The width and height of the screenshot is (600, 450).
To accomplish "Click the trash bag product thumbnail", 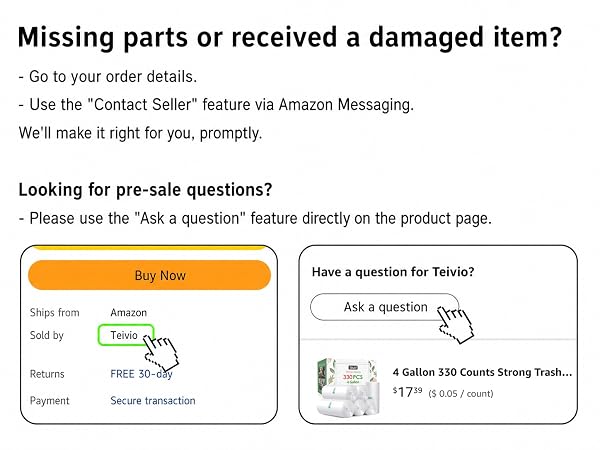I will pyautogui.click(x=348, y=386).
